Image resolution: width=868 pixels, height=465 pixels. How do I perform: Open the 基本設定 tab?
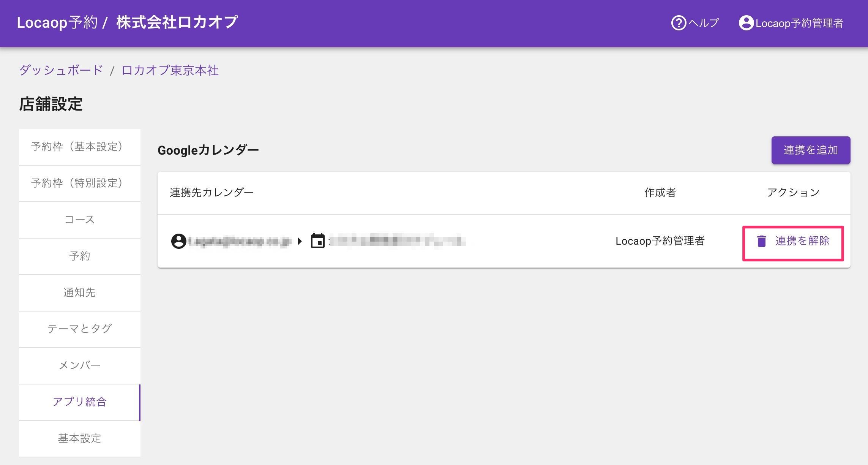pos(79,438)
